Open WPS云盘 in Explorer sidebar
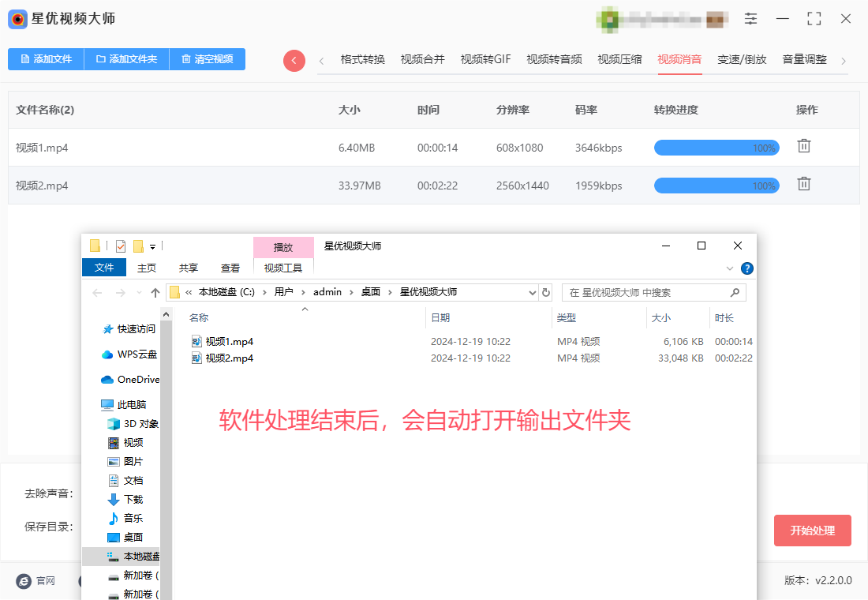 coord(129,354)
